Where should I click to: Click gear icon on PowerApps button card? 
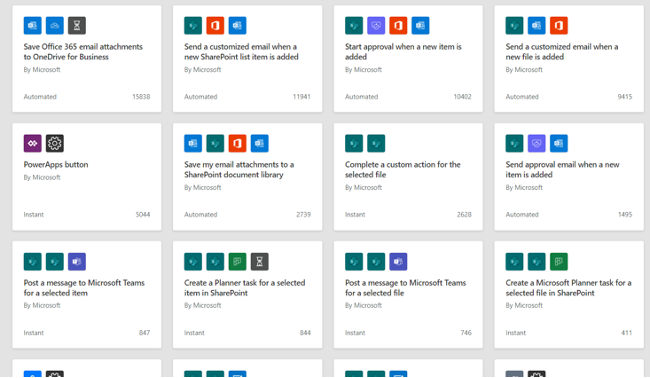click(x=55, y=143)
